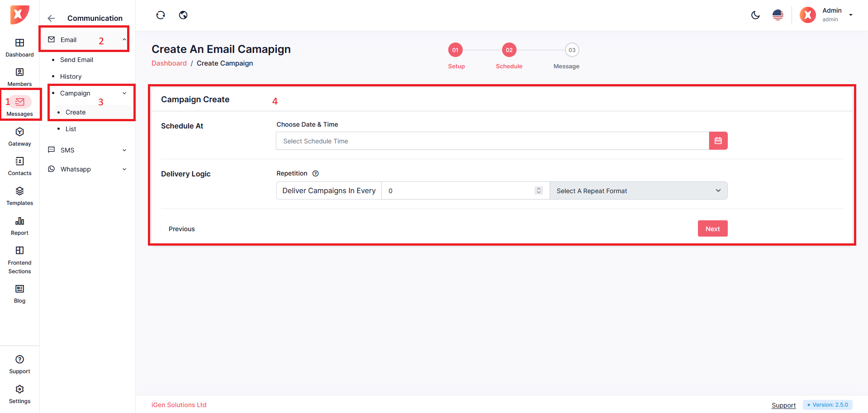
Task: Open the Gateway sidebar icon
Action: point(19,137)
